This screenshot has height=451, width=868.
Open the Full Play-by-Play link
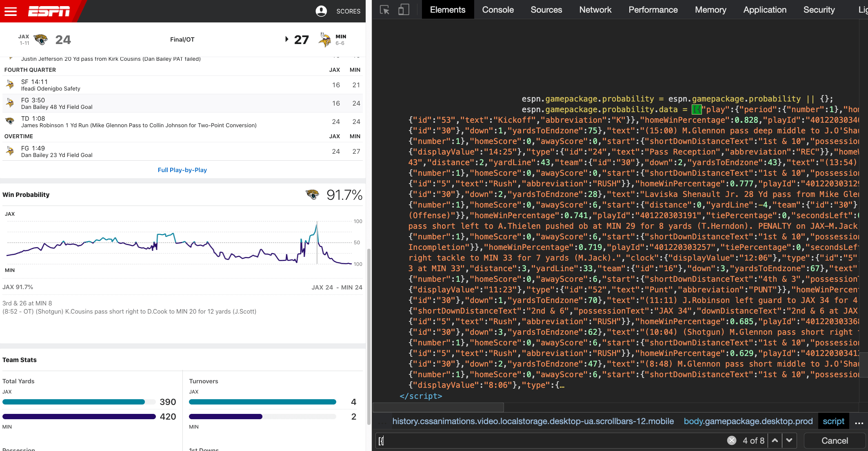click(x=182, y=170)
